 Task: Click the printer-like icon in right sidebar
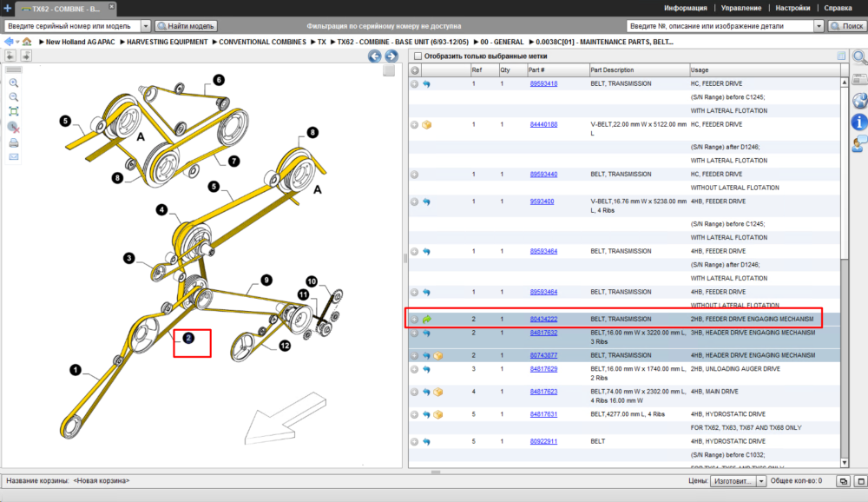coord(859,80)
